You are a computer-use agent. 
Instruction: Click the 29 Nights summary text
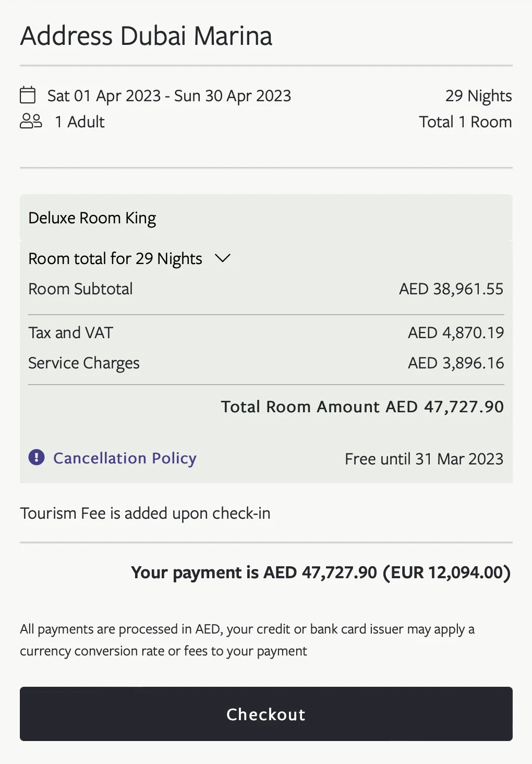[478, 96]
